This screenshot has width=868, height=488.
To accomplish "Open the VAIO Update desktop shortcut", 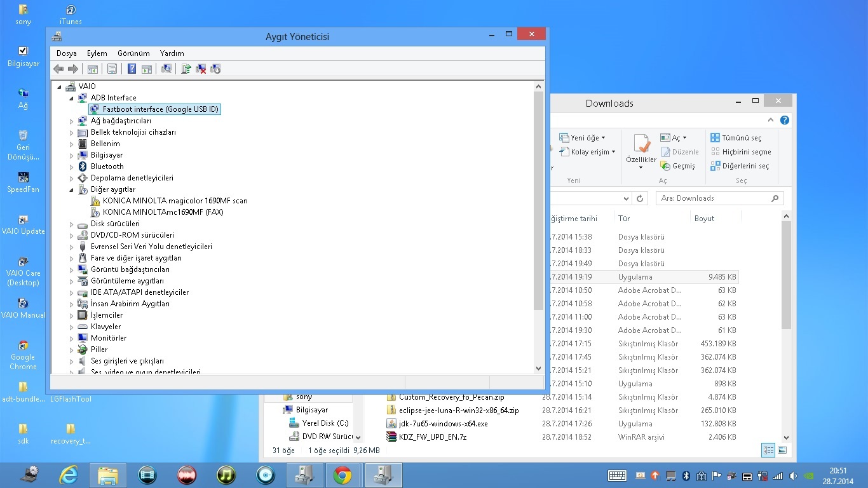I will tap(24, 224).
